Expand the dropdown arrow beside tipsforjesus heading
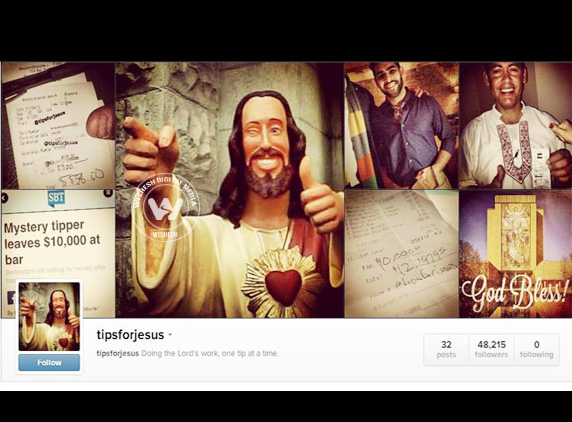The image size is (572, 422). pos(170,335)
